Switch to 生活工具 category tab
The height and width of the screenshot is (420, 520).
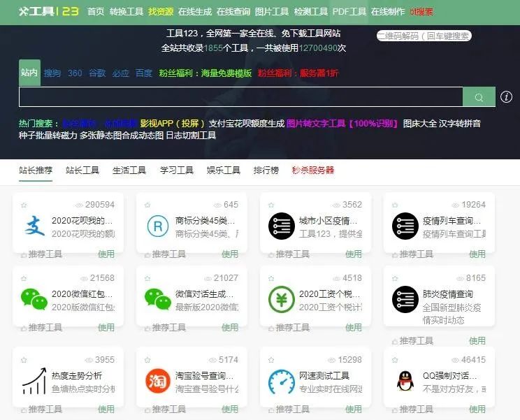pyautogui.click(x=129, y=171)
